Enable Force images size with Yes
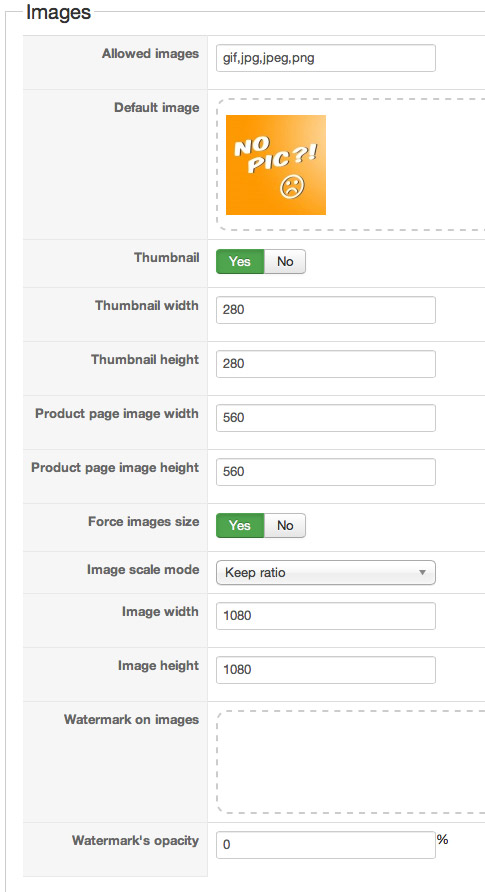The image size is (485, 892). tap(240, 526)
